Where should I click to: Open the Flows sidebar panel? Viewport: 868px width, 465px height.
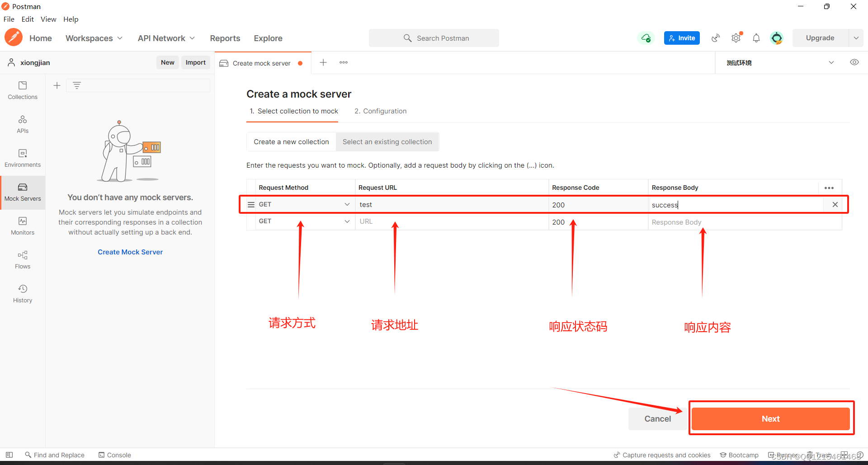[x=23, y=260]
